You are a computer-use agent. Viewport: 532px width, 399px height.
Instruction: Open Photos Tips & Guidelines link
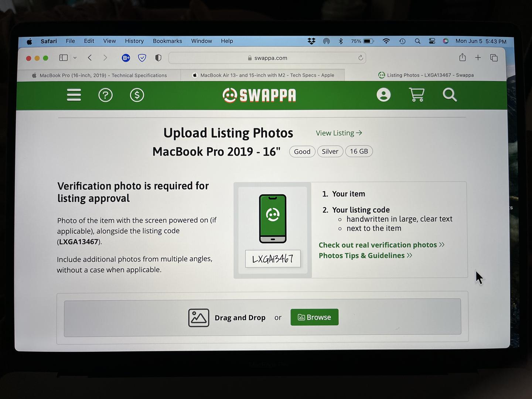365,256
